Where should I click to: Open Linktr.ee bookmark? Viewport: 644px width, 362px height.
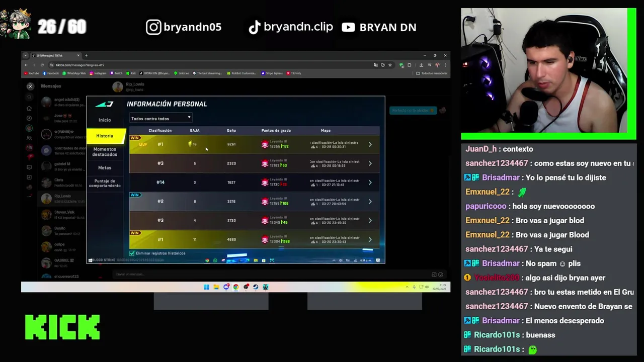pyautogui.click(x=182, y=73)
